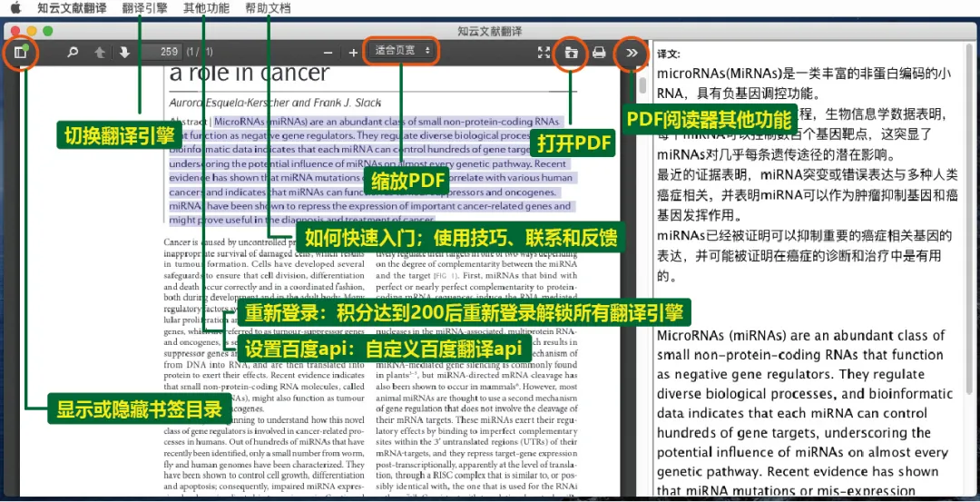The image size is (980, 502).
Task: Click the '译文:' label in translation panel
Action: pyautogui.click(x=669, y=54)
